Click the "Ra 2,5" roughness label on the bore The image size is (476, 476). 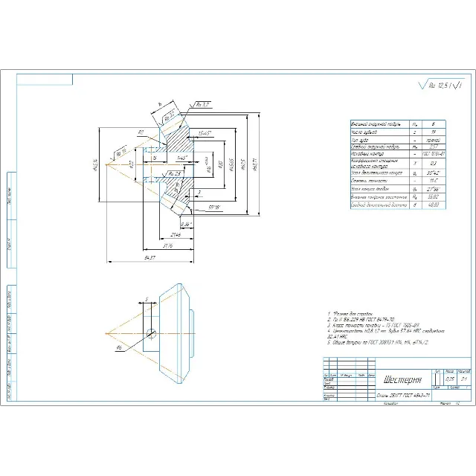click(175, 173)
